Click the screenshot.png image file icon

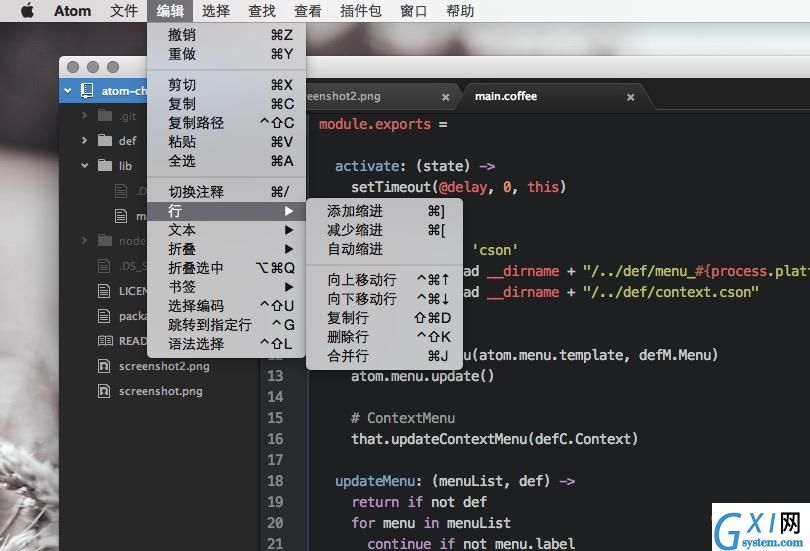pyautogui.click(x=104, y=391)
